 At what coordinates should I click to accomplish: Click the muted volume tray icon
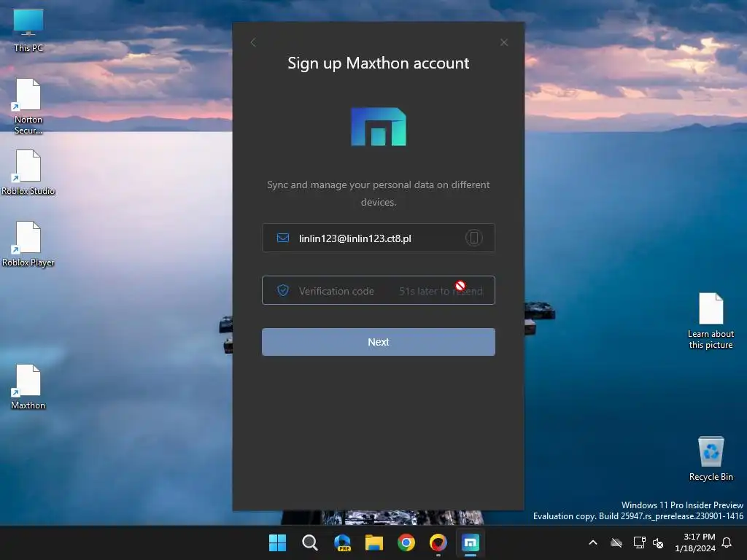coord(658,542)
